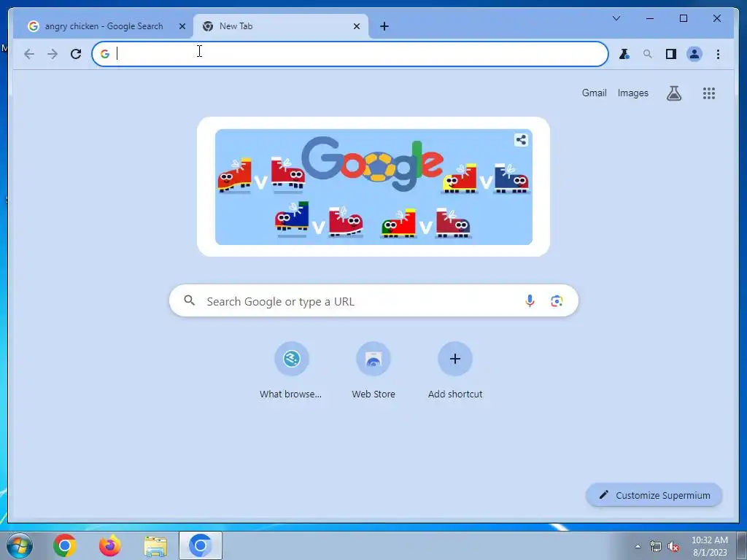Viewport: 747px width, 560px height.
Task: Show hidden system tray icons
Action: [638, 546]
